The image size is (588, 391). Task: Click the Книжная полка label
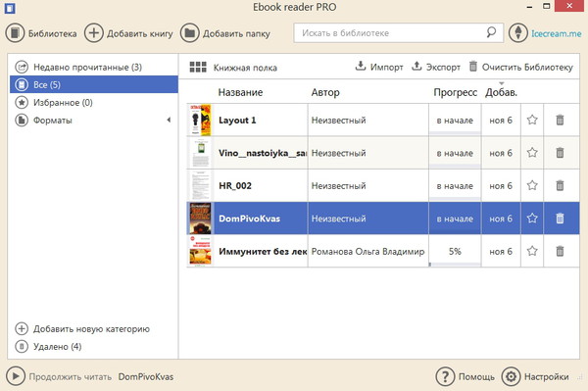[245, 68]
